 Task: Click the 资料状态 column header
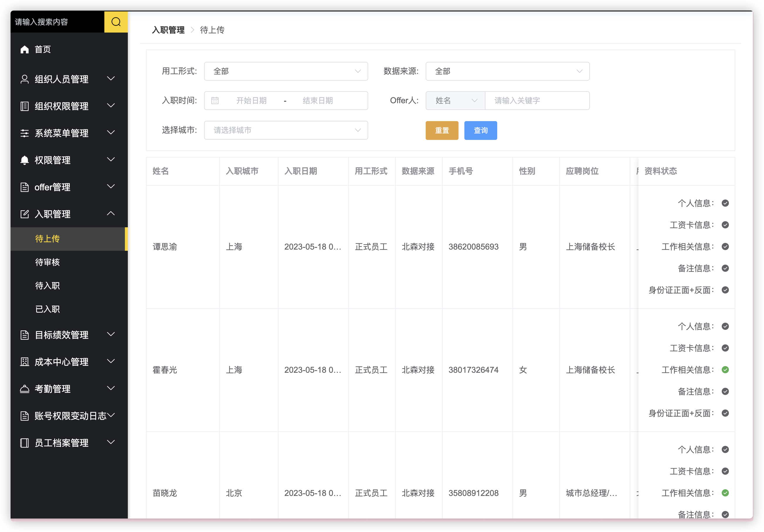[661, 171]
